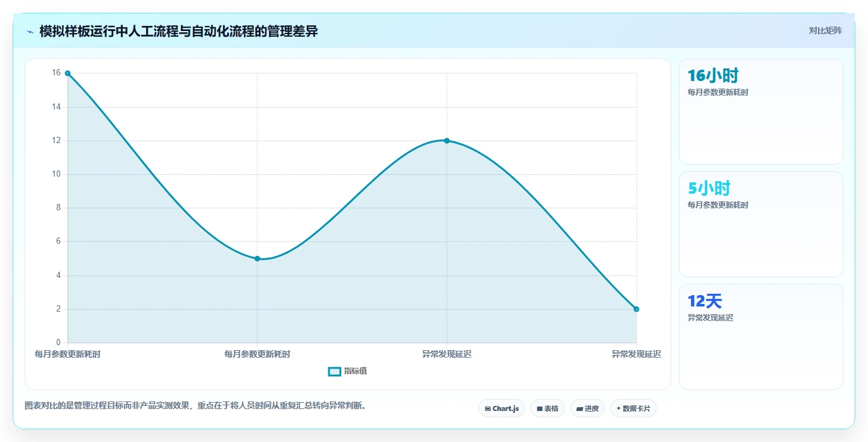Click the y-axis tick label 0
The width and height of the screenshot is (868, 442).
[58, 343]
